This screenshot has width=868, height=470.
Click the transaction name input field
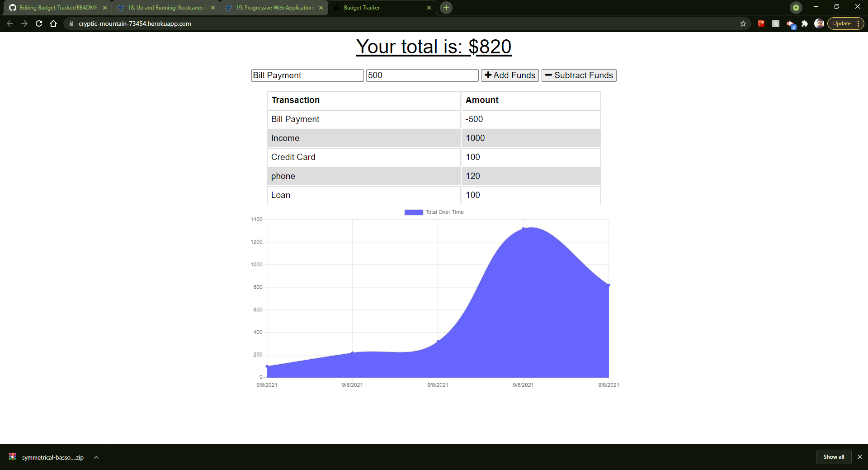pyautogui.click(x=307, y=75)
